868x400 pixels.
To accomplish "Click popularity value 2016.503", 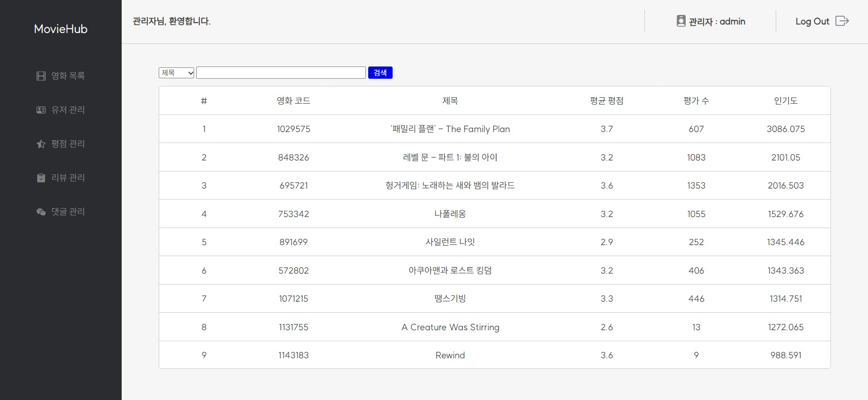I will click(x=786, y=186).
